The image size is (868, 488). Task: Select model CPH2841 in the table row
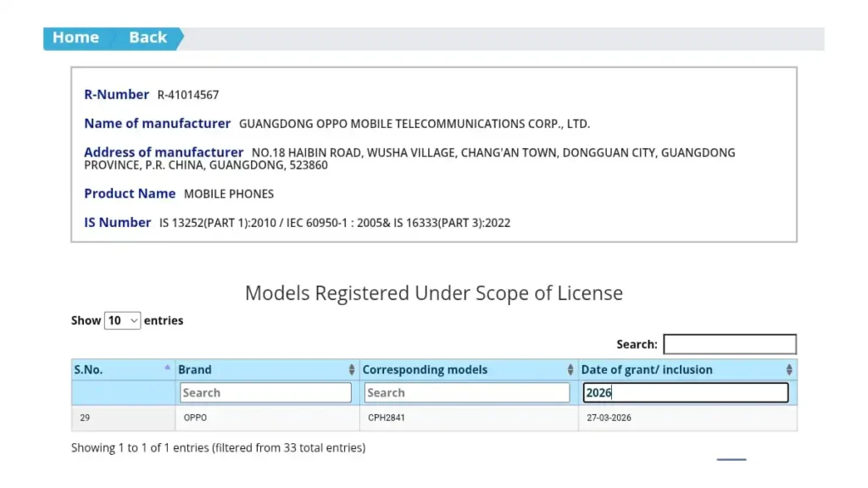[x=387, y=419]
